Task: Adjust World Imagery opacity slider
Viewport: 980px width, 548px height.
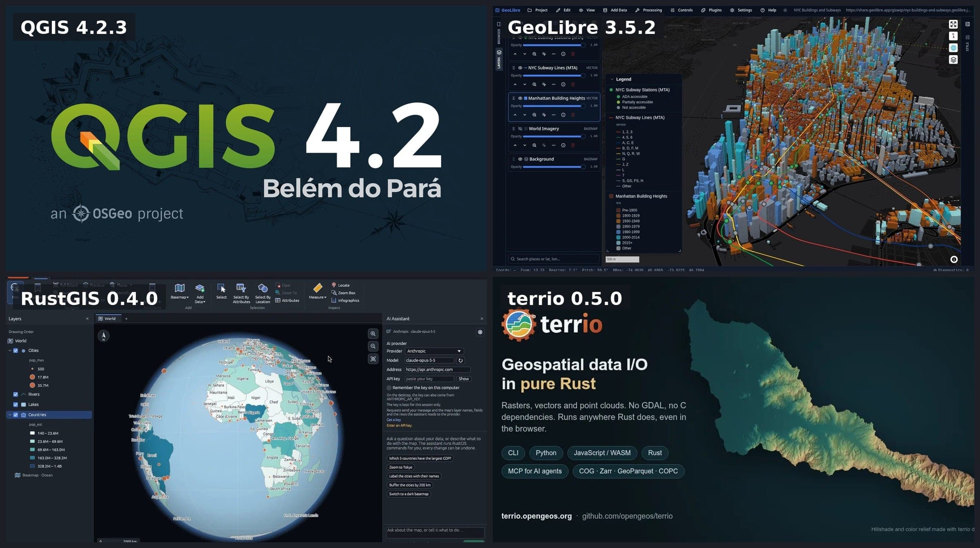Action: coord(554,136)
